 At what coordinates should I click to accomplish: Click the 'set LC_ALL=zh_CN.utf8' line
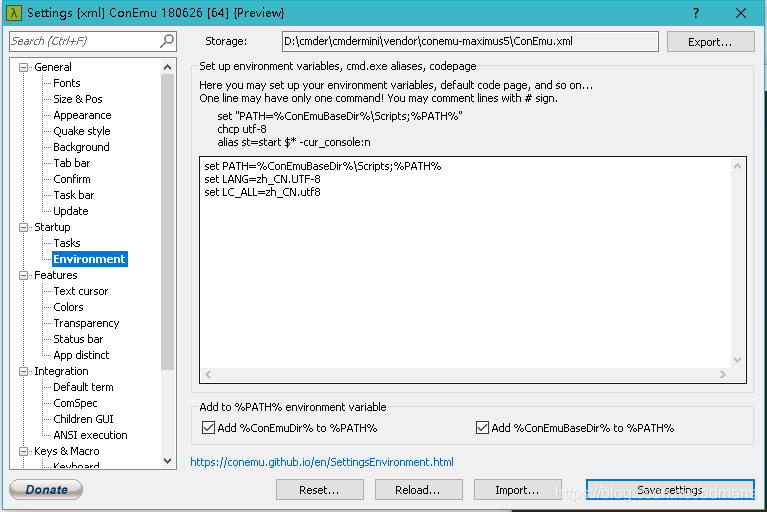pyautogui.click(x=262, y=193)
